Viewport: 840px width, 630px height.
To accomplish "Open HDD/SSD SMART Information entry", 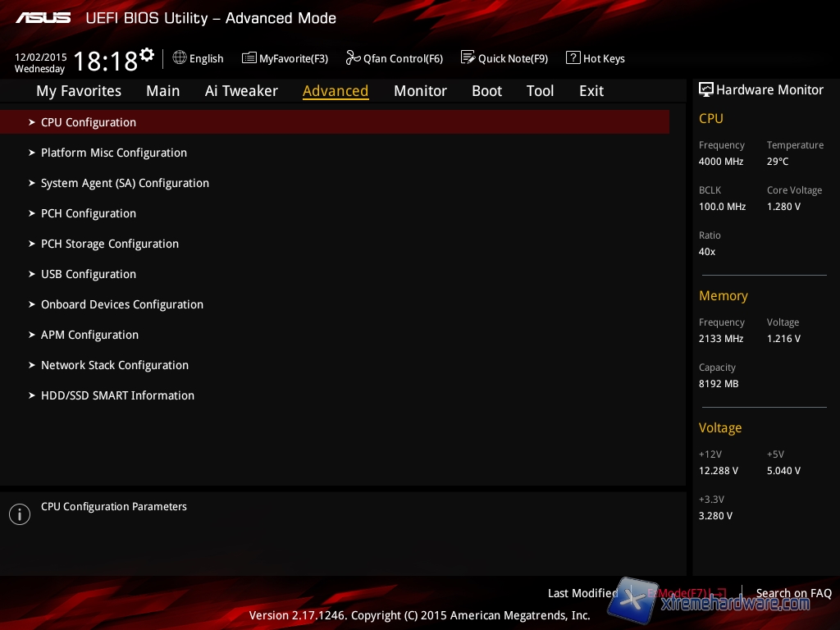I will pos(117,395).
